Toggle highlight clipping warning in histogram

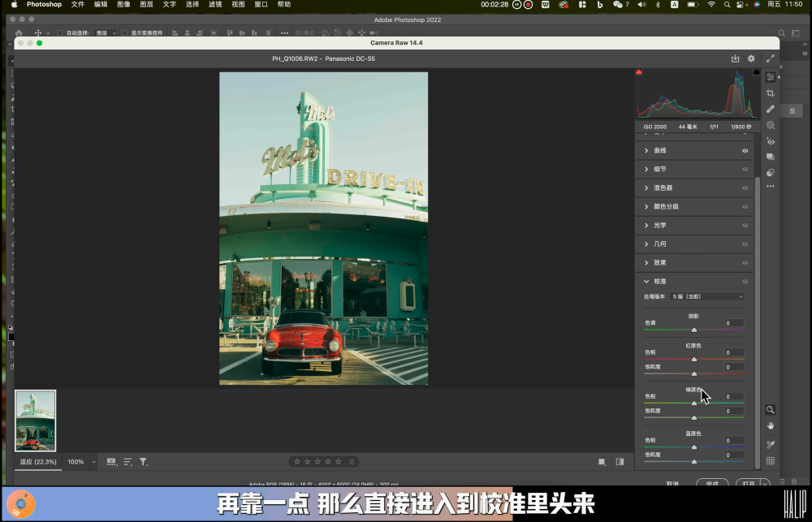tap(756, 72)
